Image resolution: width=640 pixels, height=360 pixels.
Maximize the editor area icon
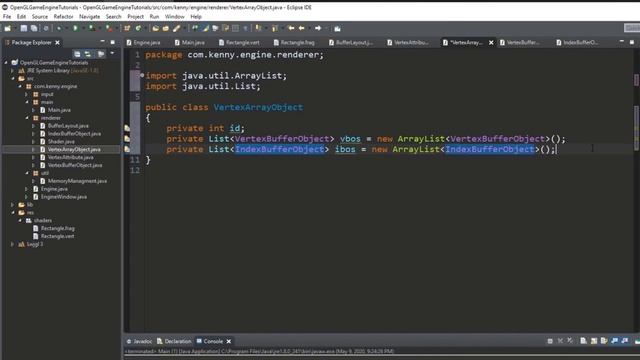pos(632,42)
